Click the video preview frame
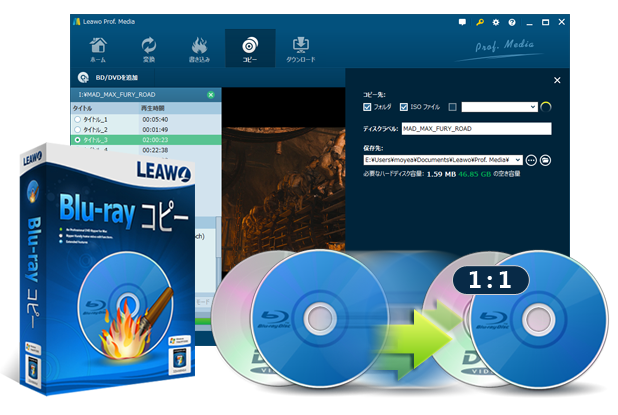Image resolution: width=618 pixels, height=415 pixels. coord(284,185)
